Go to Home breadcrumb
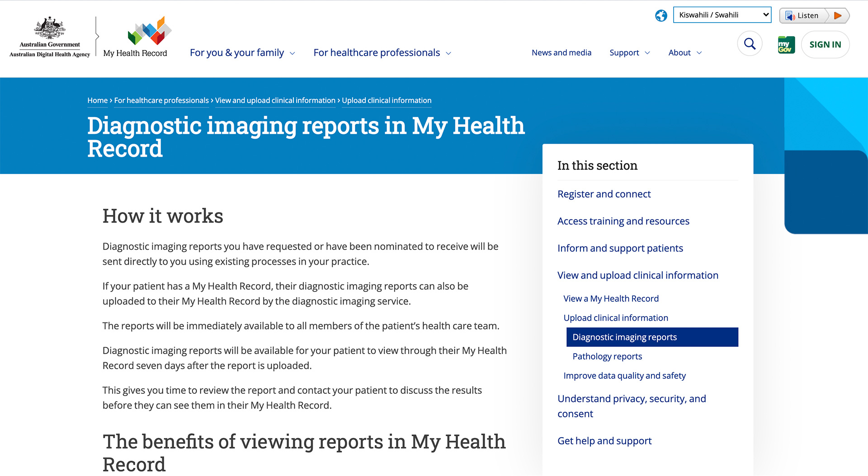Viewport: 868px width, 476px height. pos(98,100)
